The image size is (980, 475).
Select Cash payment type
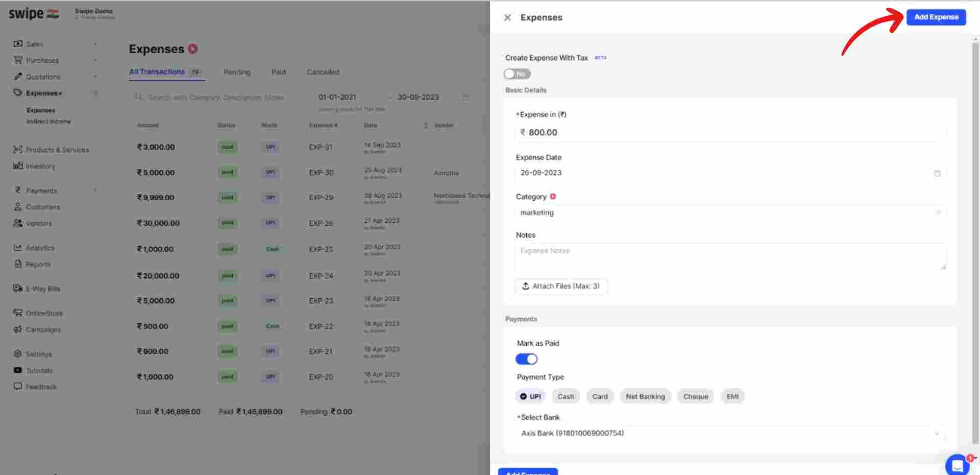(566, 396)
